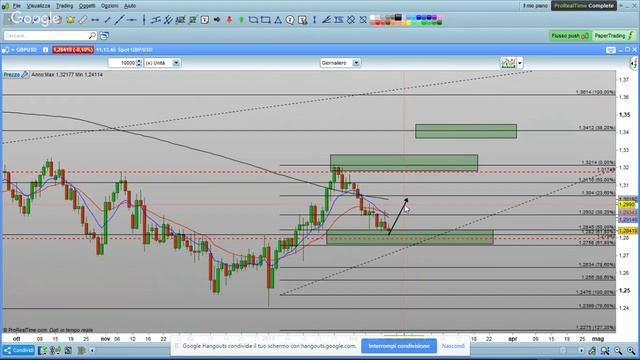This screenshot has width=640, height=360.
Task: Click the quantity field showing 10000
Action: coord(122,63)
